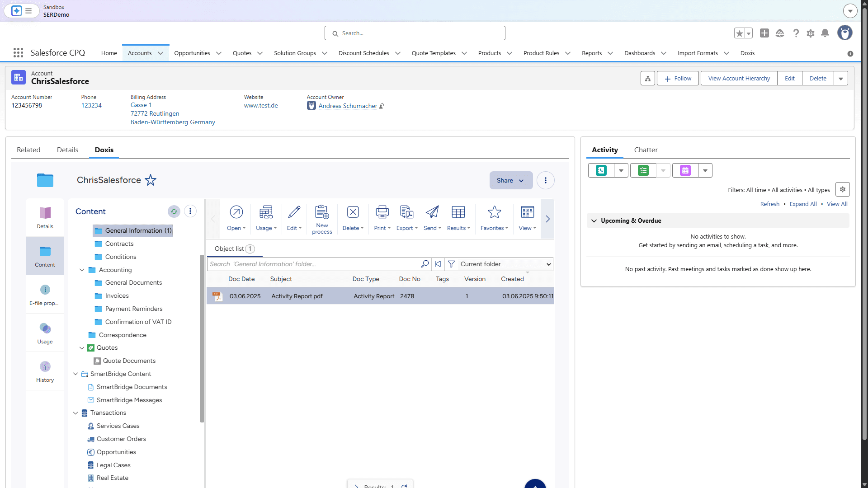This screenshot has height=488, width=868.
Task: Open activity timeline settings gear
Action: (x=843, y=189)
